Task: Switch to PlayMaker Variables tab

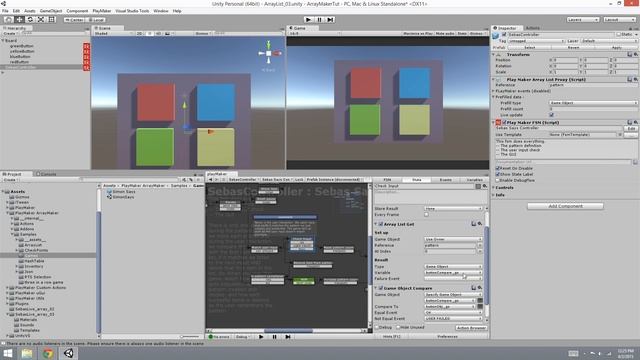Action: [474, 180]
